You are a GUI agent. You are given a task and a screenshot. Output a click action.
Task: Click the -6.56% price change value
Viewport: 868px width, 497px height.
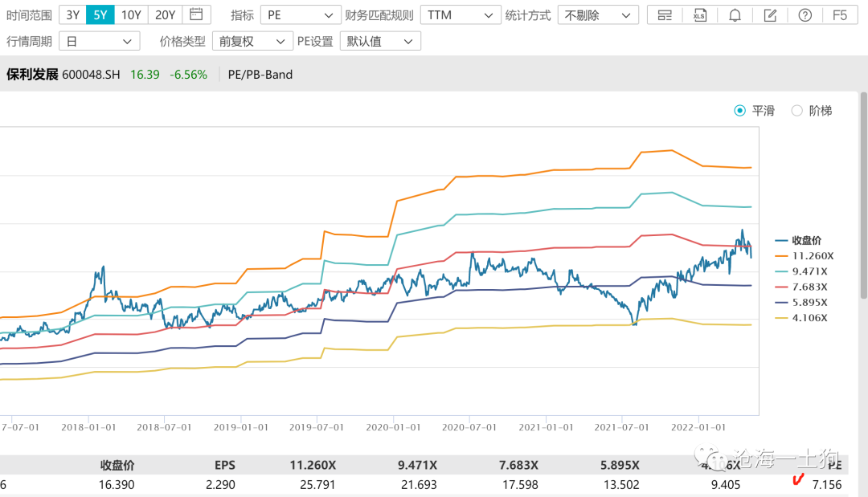(x=188, y=74)
